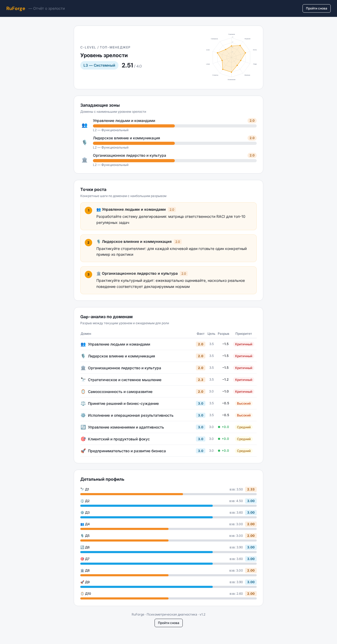This screenshot has height=644, width=337.
Task: Click 'Критичный' badge for 'Стратегическое и системное мышление'
Action: pyautogui.click(x=244, y=380)
